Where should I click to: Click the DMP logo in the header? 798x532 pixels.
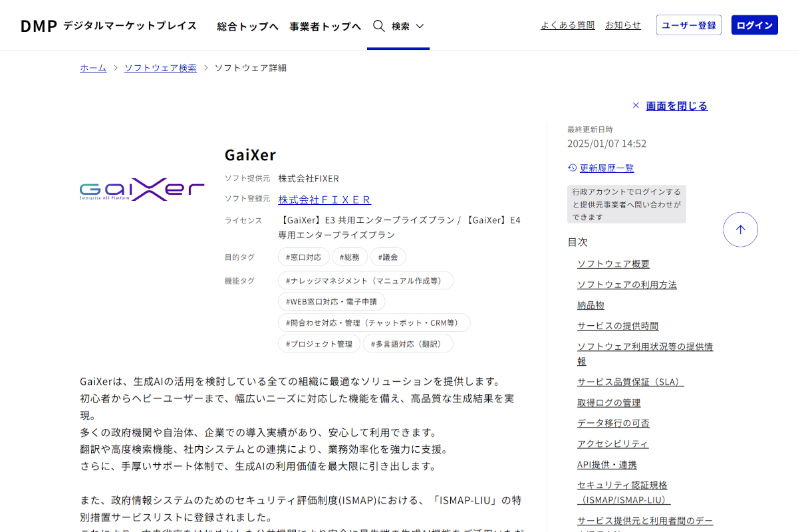pyautogui.click(x=38, y=26)
